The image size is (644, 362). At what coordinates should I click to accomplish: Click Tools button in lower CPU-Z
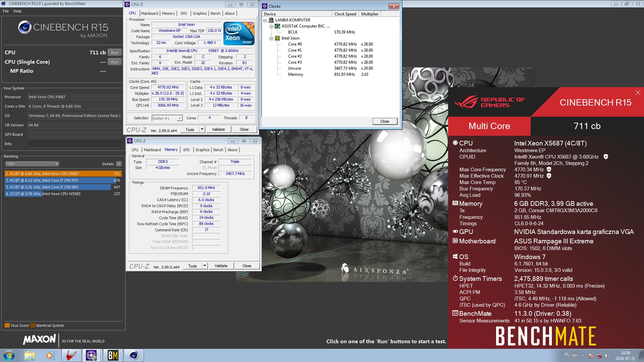(193, 266)
